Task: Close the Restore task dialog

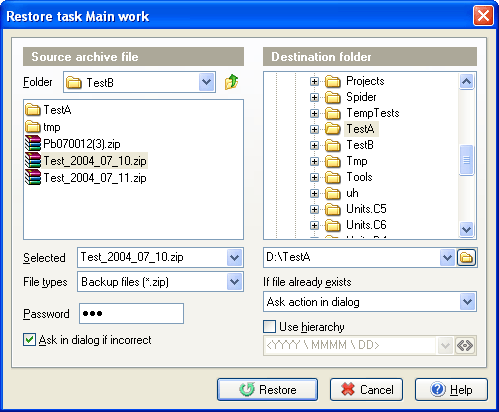Action: pos(483,16)
